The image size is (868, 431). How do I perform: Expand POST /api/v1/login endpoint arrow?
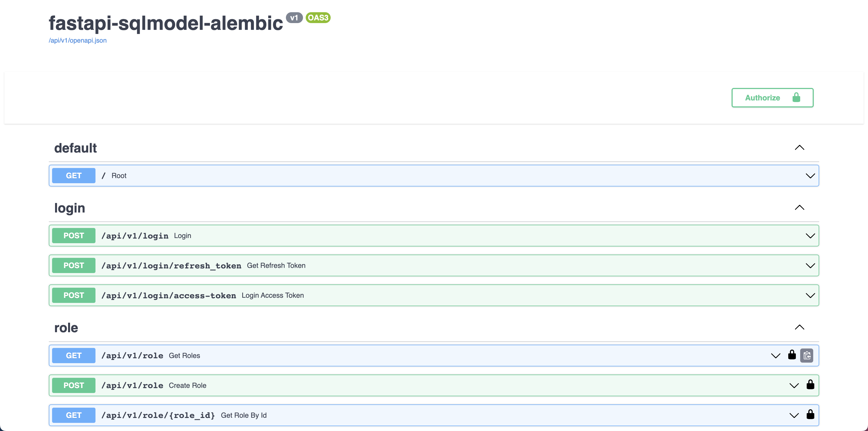(x=810, y=236)
